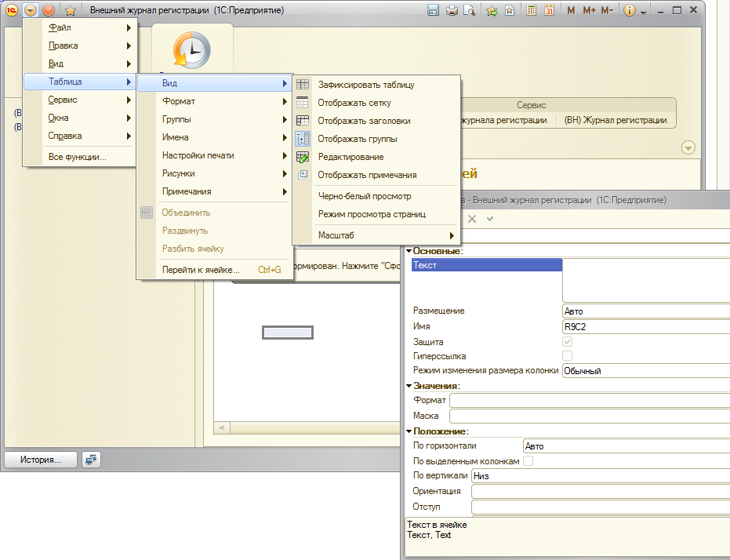
Task: Open Масштаб submenu
Action: click(x=376, y=235)
